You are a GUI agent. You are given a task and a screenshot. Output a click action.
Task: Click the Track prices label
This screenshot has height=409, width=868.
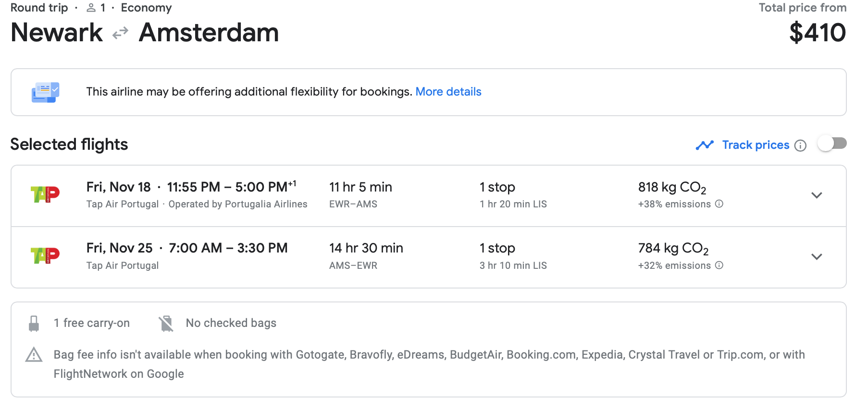coord(756,145)
